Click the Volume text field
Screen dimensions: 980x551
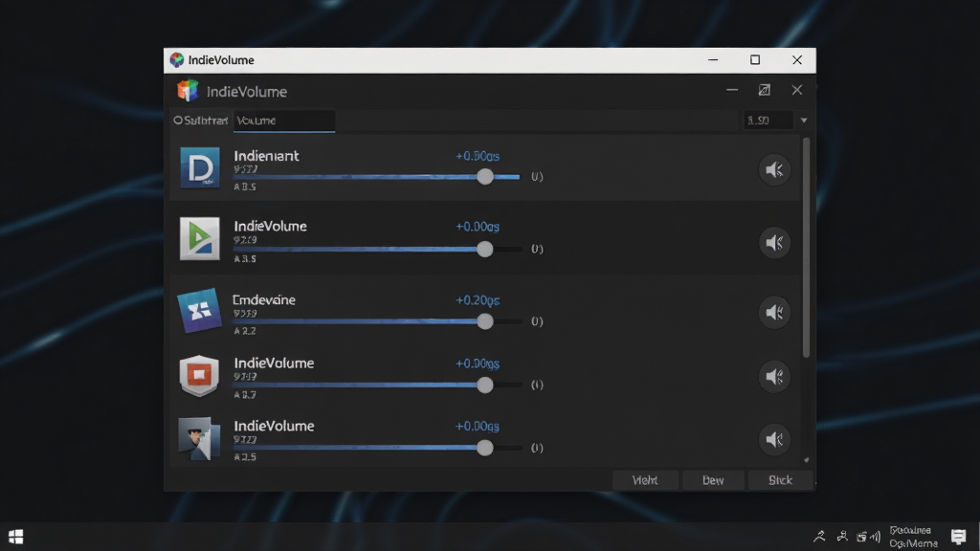pyautogui.click(x=284, y=121)
